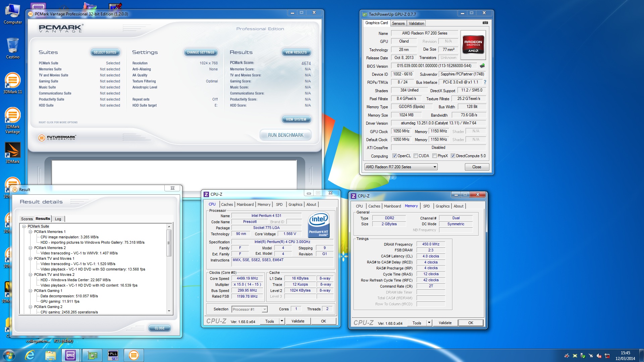Select 'GPU gaming: 11.911 fps' row
Screen dimensions: 644x362
60,302
